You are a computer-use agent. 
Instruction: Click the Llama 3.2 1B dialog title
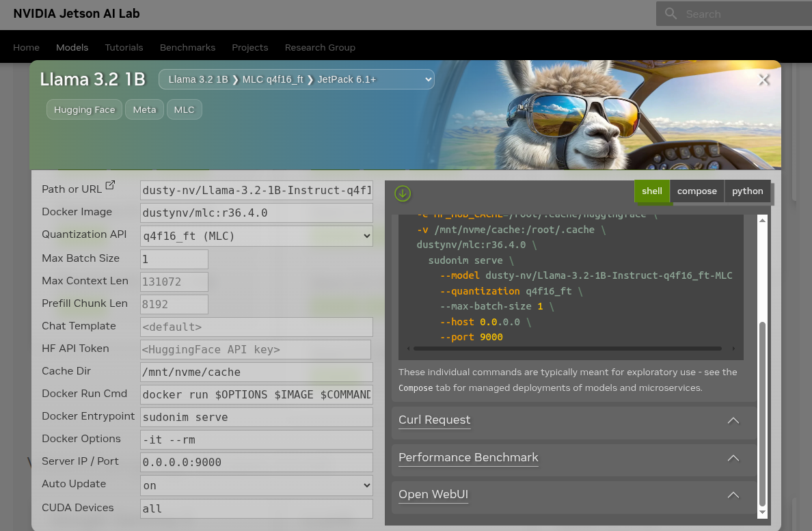click(x=93, y=79)
